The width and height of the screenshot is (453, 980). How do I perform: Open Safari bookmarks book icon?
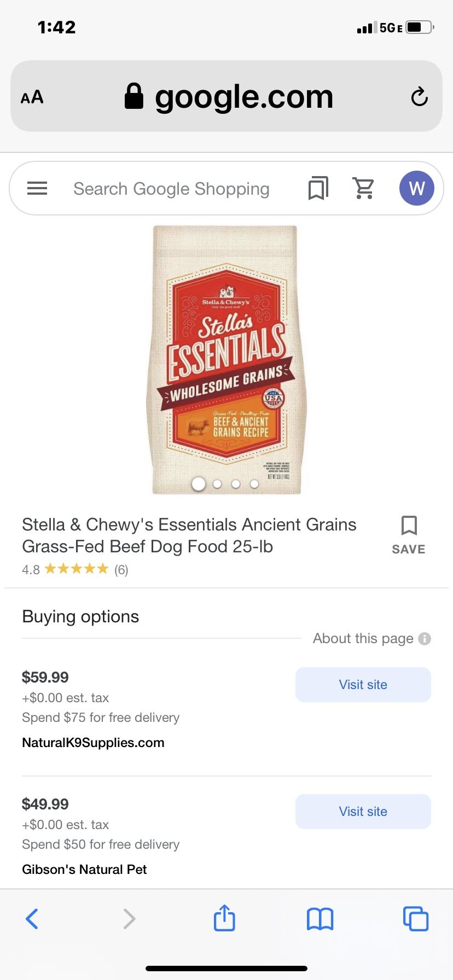(320, 919)
